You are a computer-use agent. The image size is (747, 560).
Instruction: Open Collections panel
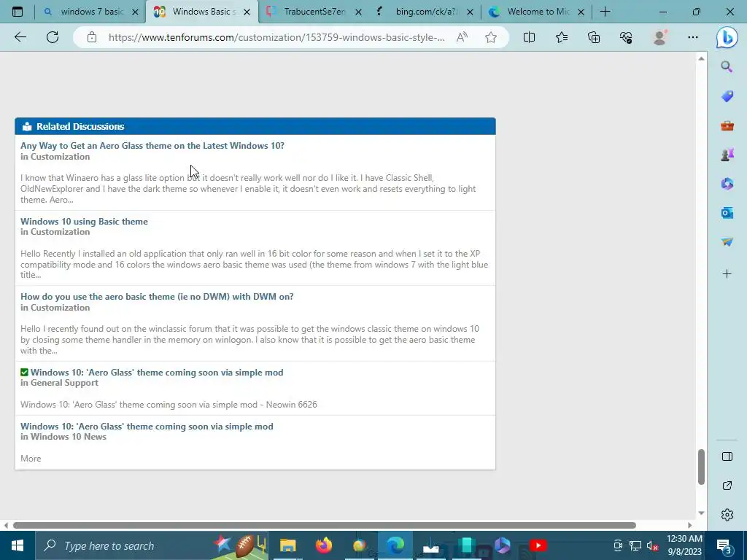pyautogui.click(x=594, y=37)
